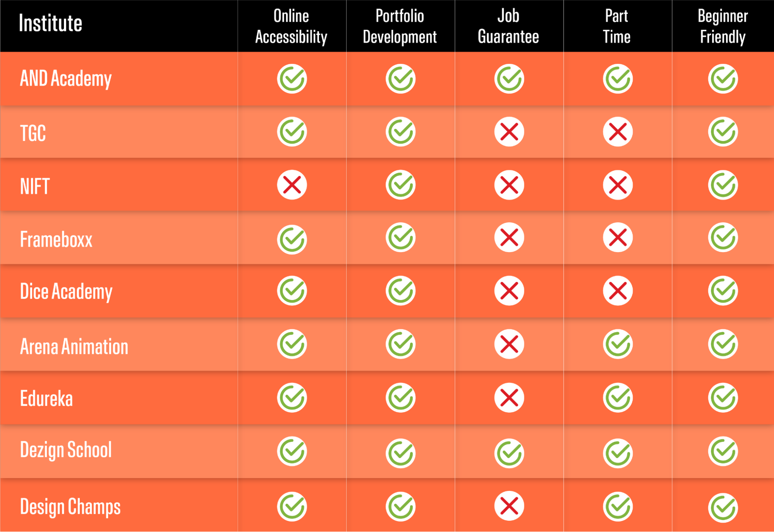
Task: Click Design Champs' Job Guarantee red cross
Action: 509,506
